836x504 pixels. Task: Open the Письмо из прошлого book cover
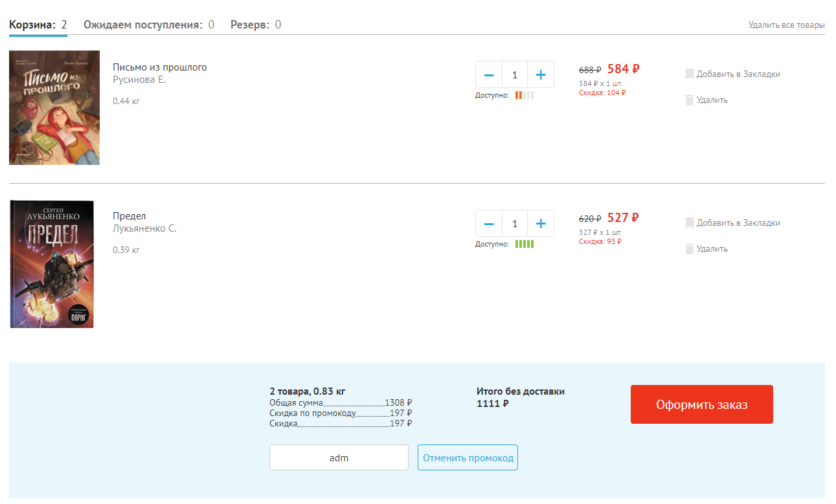pos(54,108)
